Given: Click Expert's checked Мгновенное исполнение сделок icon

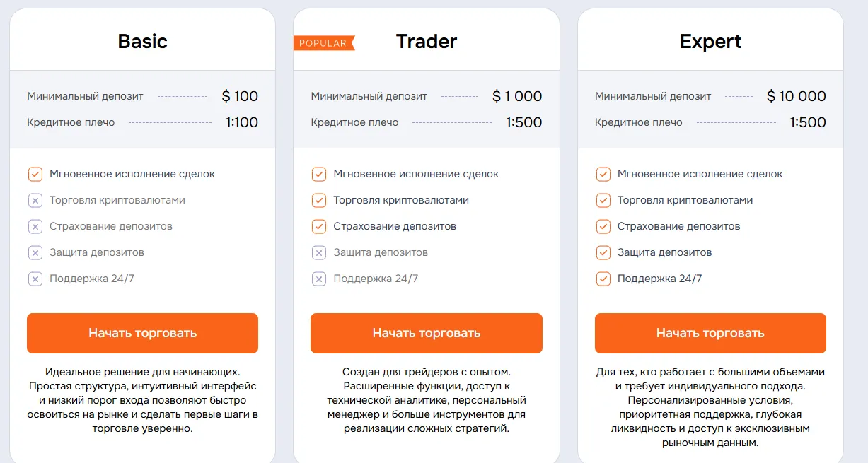Looking at the screenshot, I should (603, 174).
